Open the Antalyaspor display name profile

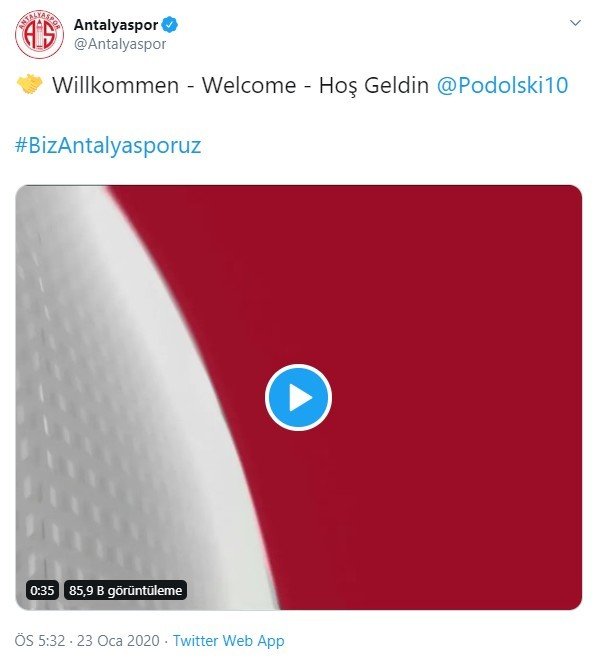(116, 25)
